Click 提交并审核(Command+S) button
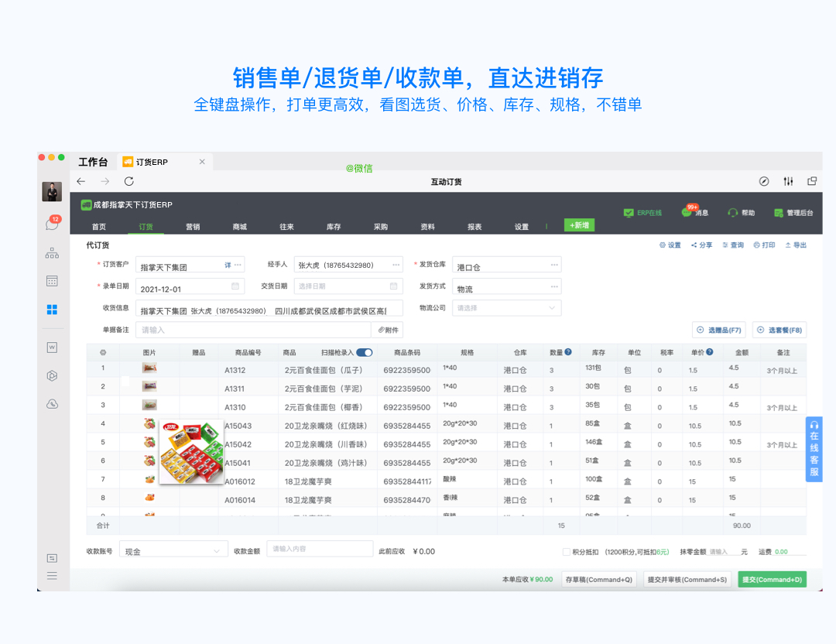Viewport: 836px width, 644px height. (687, 580)
